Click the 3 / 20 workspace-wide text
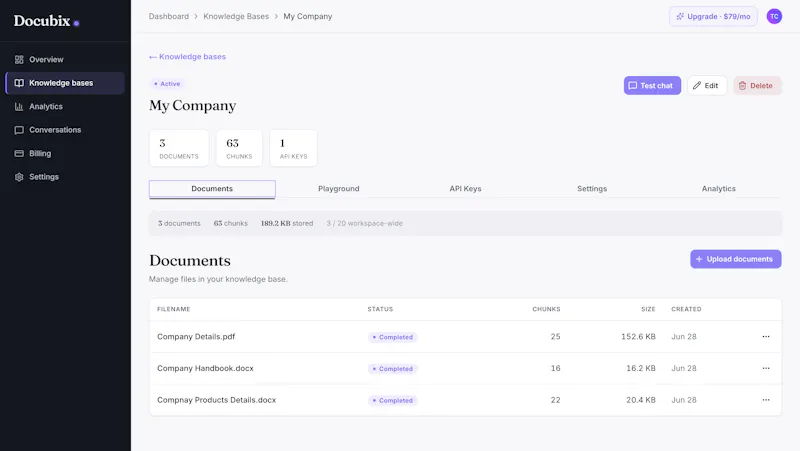This screenshot has height=451, width=800. [364, 223]
